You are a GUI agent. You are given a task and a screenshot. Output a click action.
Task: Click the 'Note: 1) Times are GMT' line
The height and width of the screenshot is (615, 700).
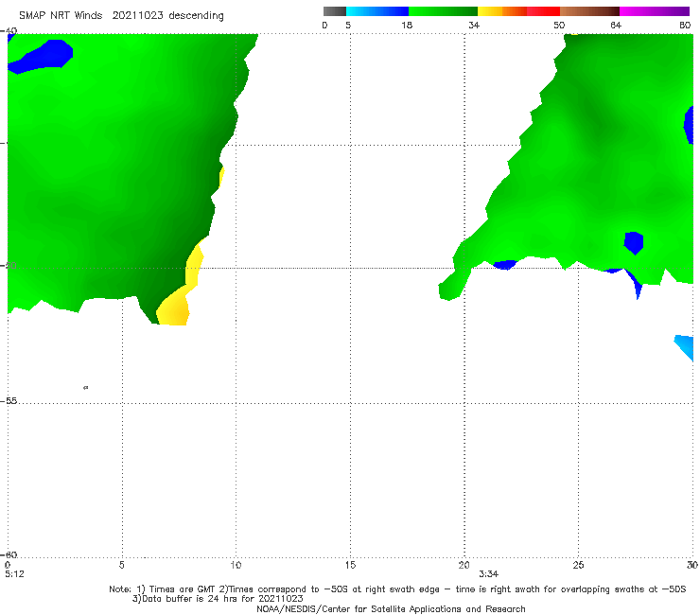coord(397,589)
